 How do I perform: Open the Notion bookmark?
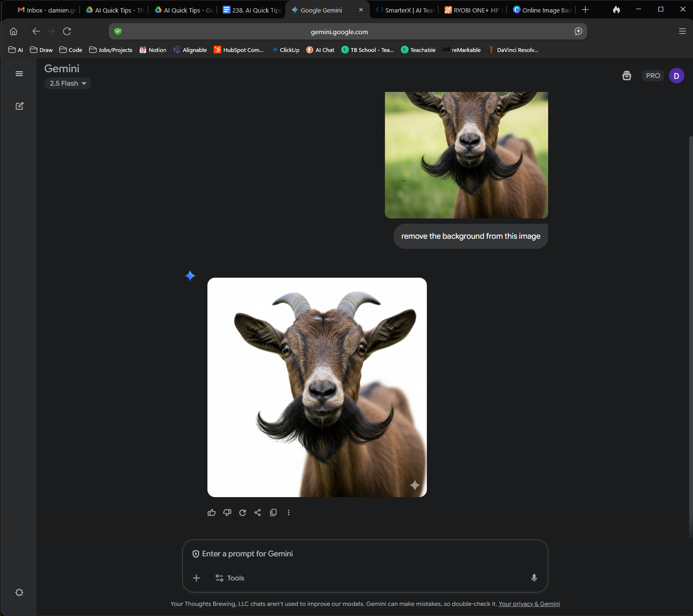153,50
